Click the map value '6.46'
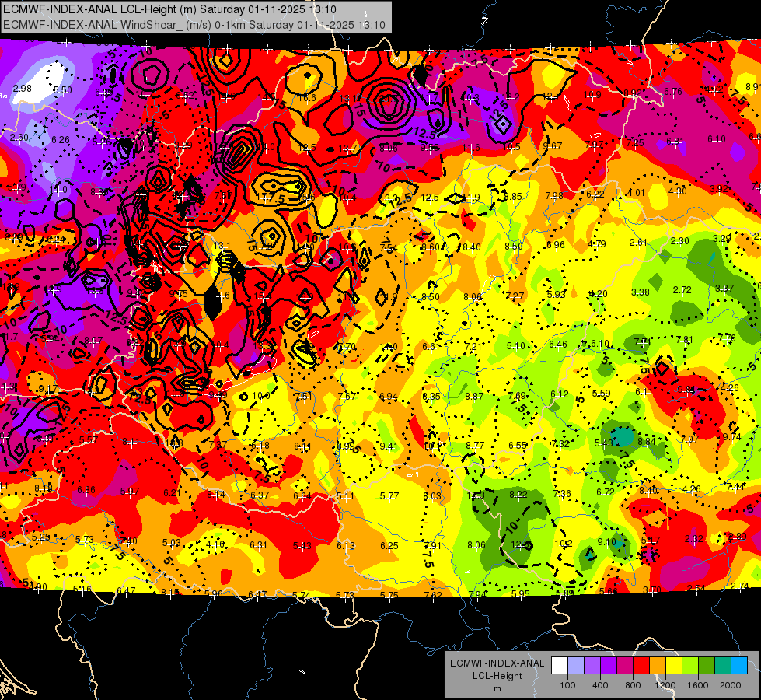This screenshot has width=761, height=700. (x=558, y=345)
